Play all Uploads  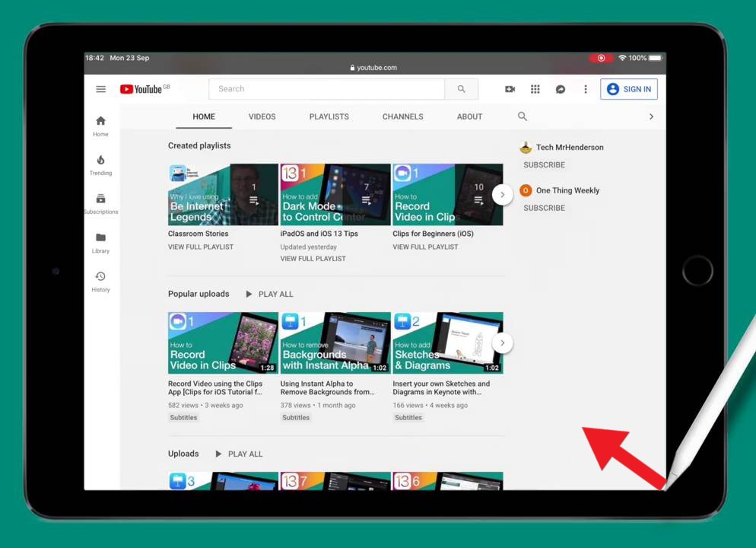click(239, 454)
